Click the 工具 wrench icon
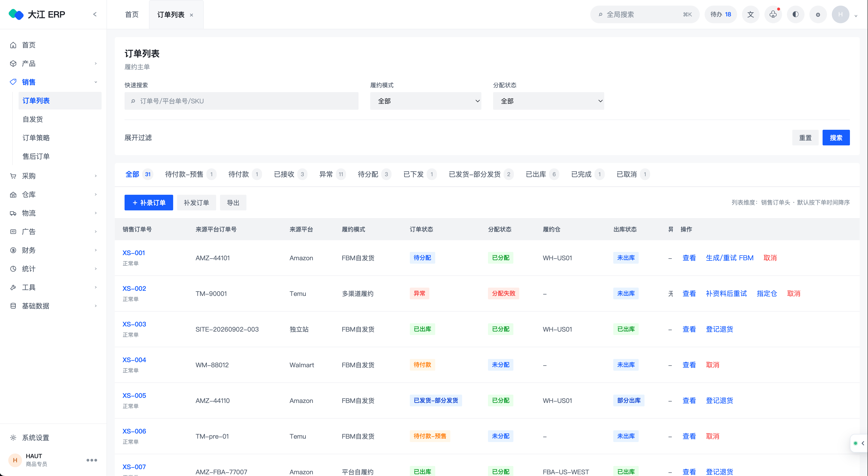Screen dimensions: 868x476 (13, 287)
